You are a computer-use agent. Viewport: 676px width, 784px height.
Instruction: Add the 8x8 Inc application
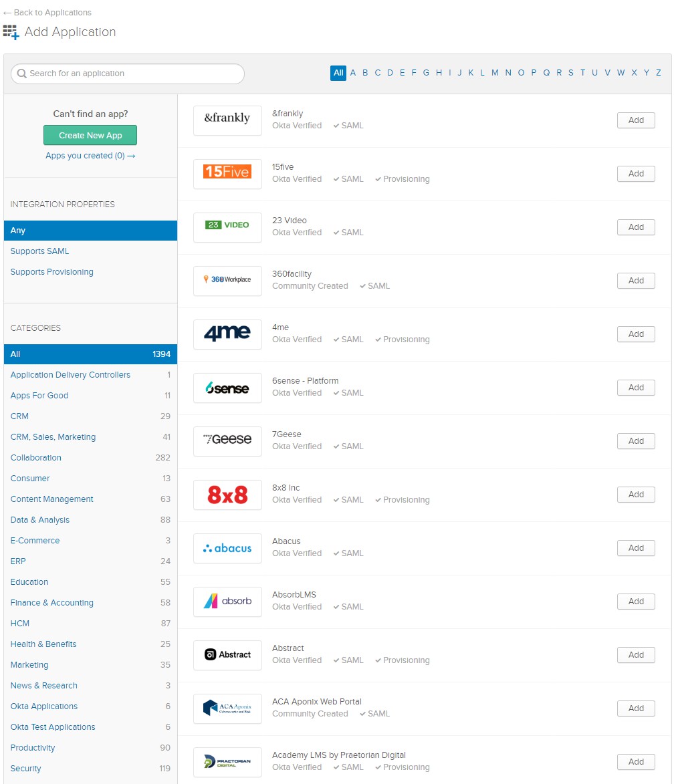(635, 495)
